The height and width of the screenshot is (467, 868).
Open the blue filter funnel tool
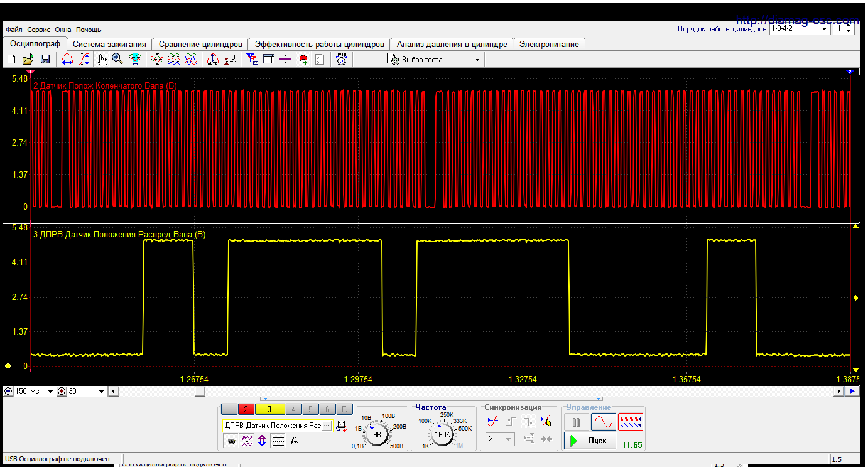[x=252, y=60]
